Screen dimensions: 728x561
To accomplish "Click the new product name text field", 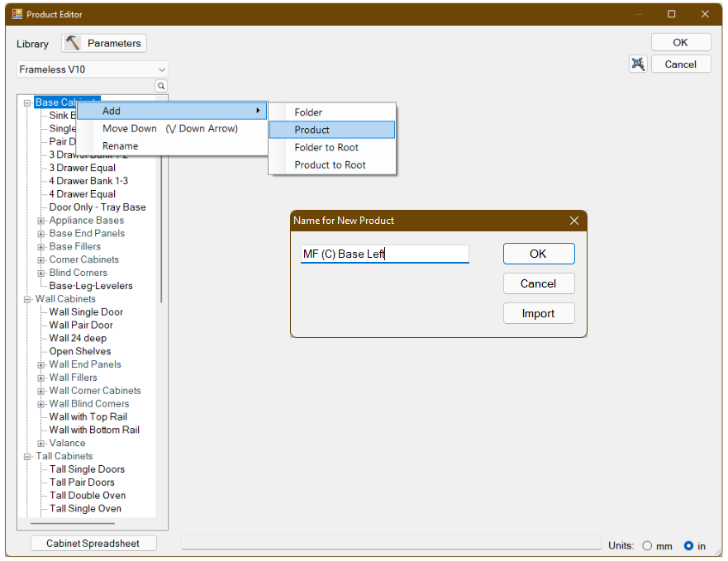I will tap(384, 254).
